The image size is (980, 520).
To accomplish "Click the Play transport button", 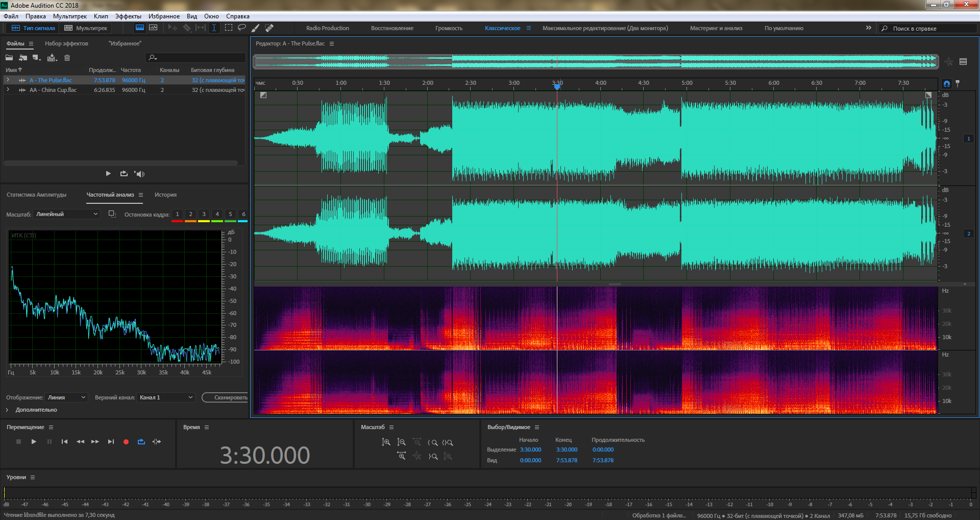I will pos(34,442).
